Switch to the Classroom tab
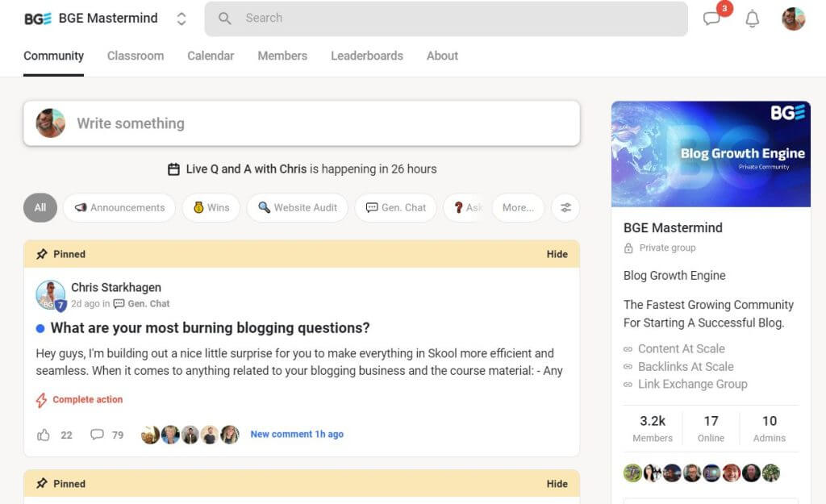Image resolution: width=826 pixels, height=504 pixels. [136, 56]
